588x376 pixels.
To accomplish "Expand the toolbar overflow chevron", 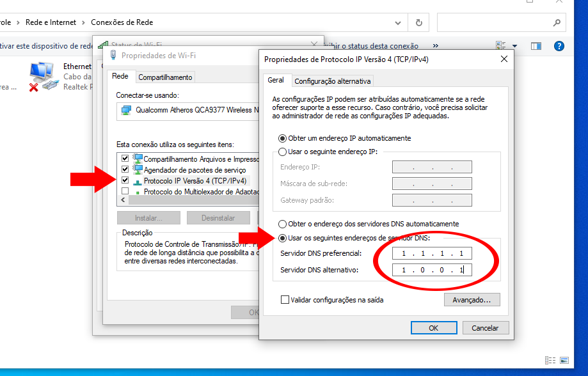I will 436,46.
